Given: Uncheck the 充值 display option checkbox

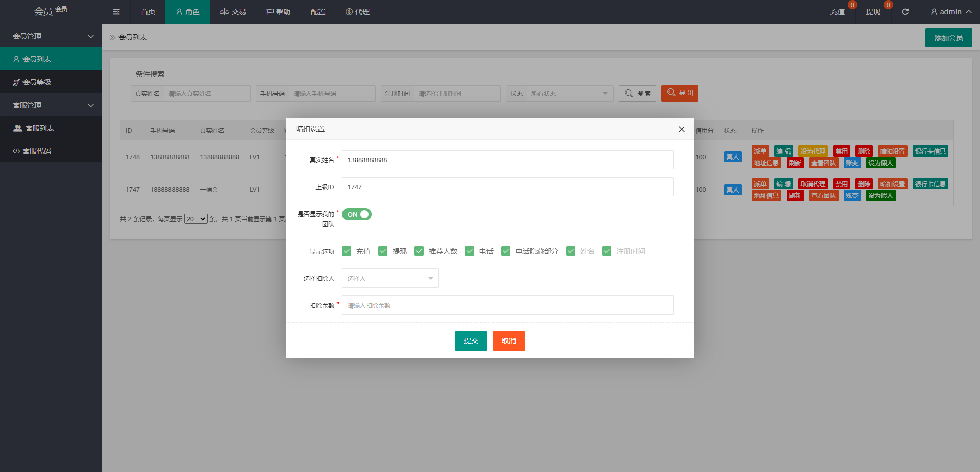Looking at the screenshot, I should pos(347,251).
